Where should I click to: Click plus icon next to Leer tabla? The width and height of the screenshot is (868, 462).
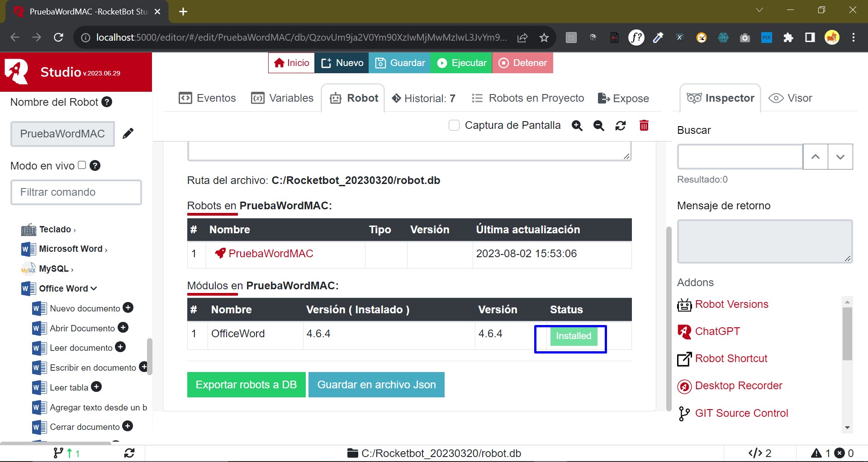point(96,387)
